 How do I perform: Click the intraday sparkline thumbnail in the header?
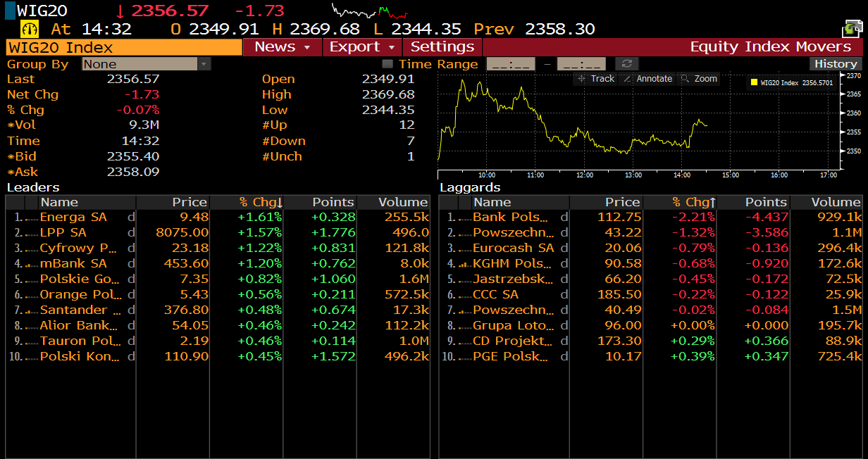370,11
